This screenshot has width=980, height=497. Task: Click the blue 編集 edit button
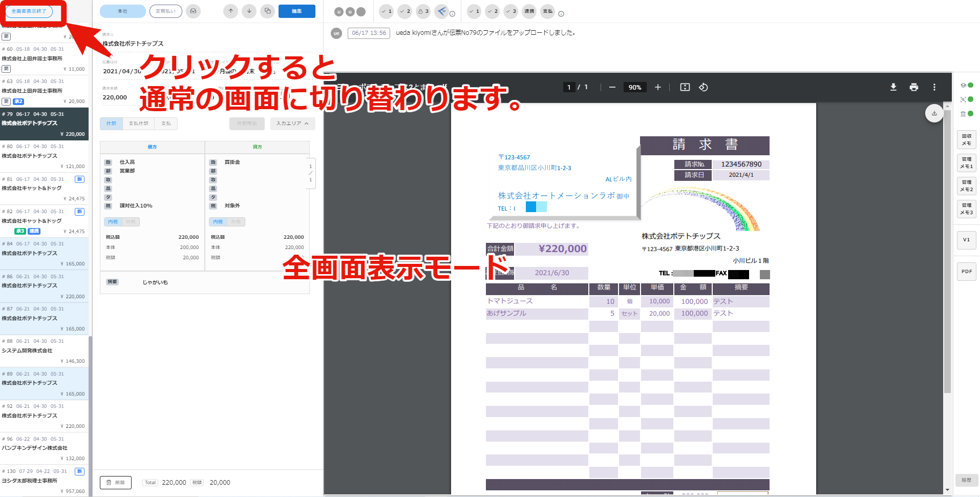(x=297, y=11)
